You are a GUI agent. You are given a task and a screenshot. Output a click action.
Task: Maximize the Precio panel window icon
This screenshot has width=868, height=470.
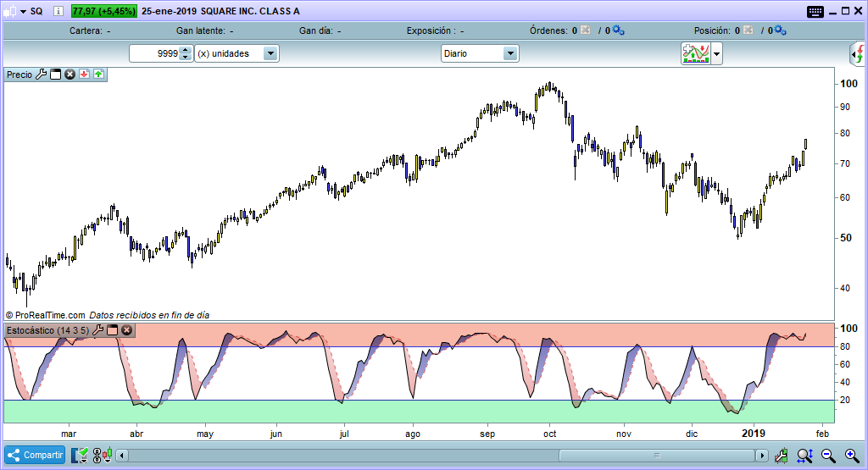pyautogui.click(x=56, y=75)
